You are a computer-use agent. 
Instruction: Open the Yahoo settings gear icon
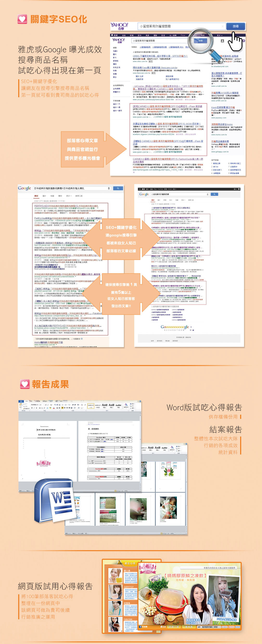point(244,41)
